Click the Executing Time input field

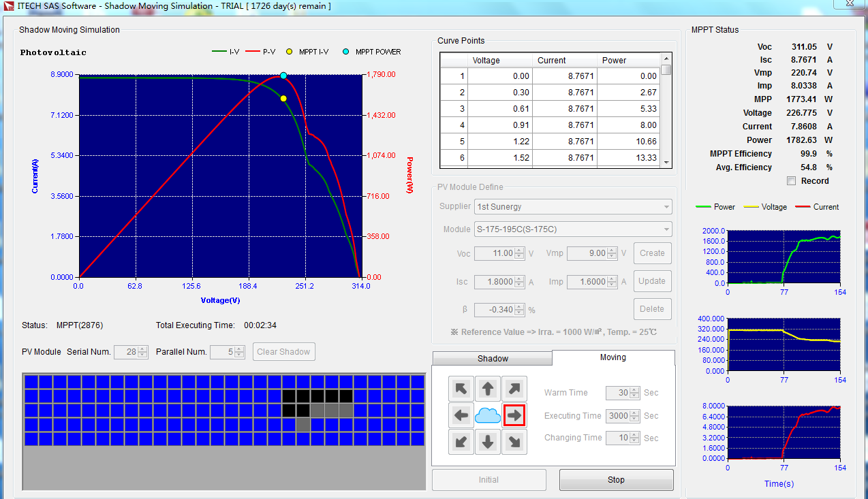pyautogui.click(x=618, y=416)
